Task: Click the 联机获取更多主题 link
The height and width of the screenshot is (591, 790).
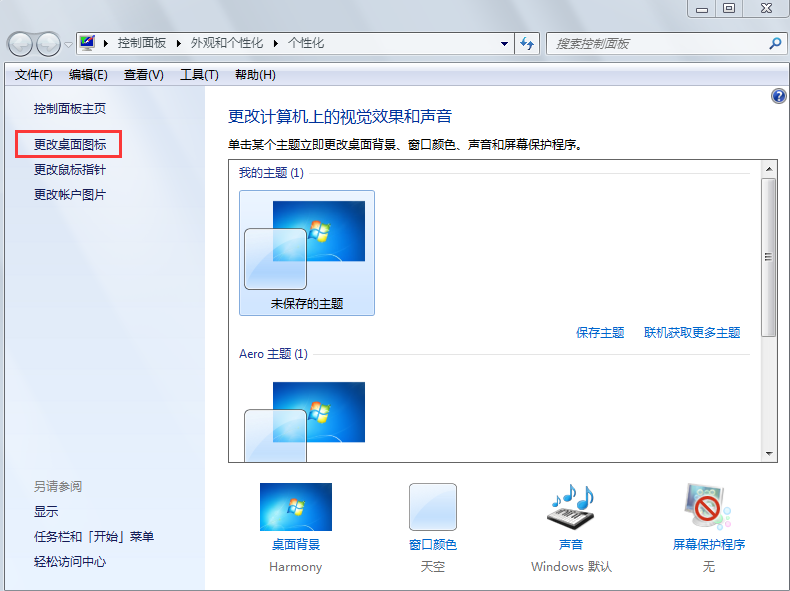Action: point(692,333)
